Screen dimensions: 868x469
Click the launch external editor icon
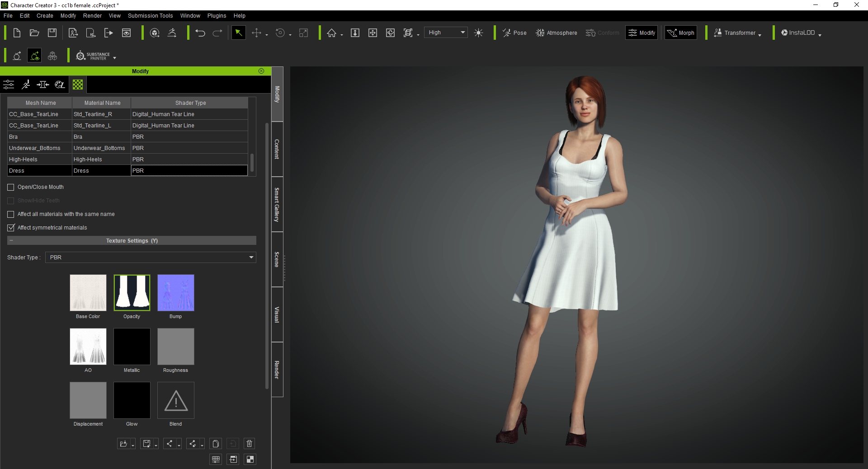(x=233, y=460)
